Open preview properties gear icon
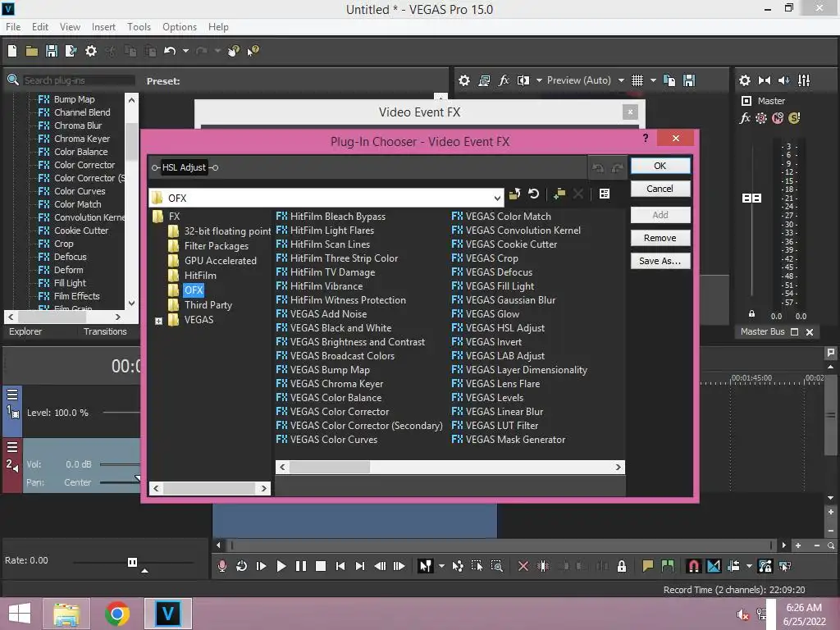Screen dimensions: 840x630 point(464,80)
